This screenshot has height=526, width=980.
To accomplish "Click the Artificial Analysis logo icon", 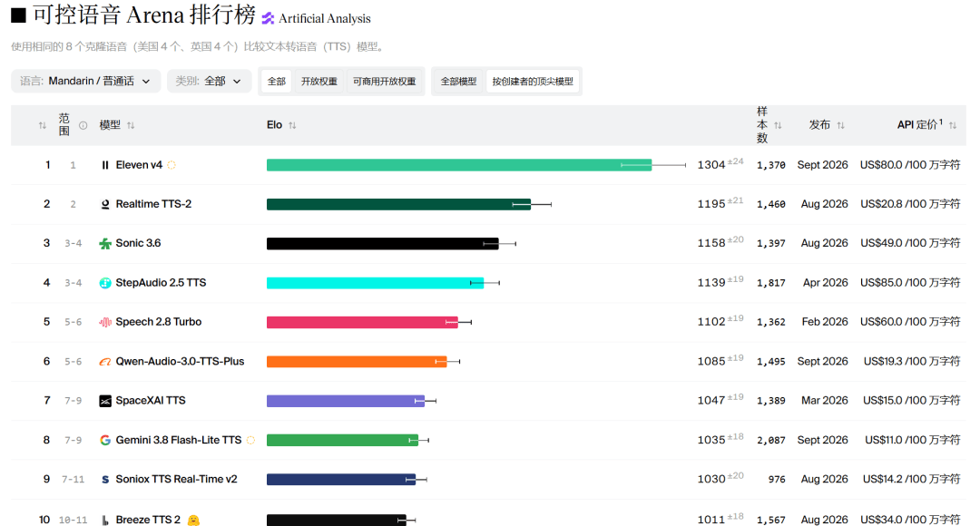I will pyautogui.click(x=268, y=19).
